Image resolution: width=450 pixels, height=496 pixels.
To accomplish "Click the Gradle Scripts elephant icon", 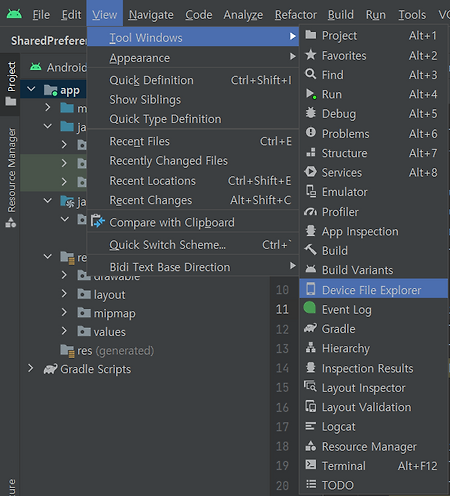I will pyautogui.click(x=50, y=369).
